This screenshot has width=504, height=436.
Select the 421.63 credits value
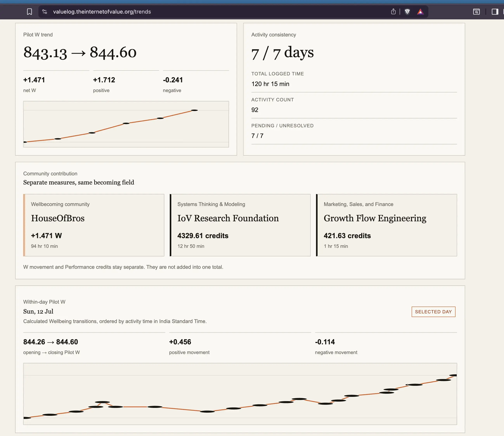click(x=347, y=236)
